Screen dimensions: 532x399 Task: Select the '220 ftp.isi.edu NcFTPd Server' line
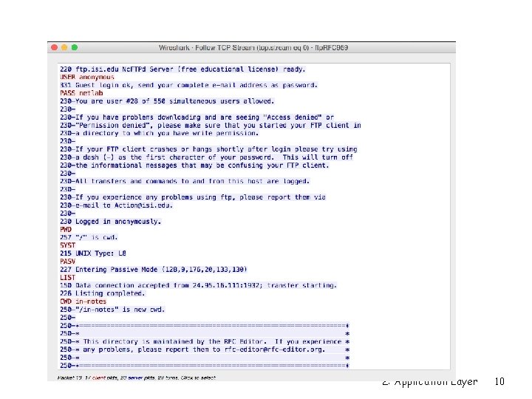point(183,69)
